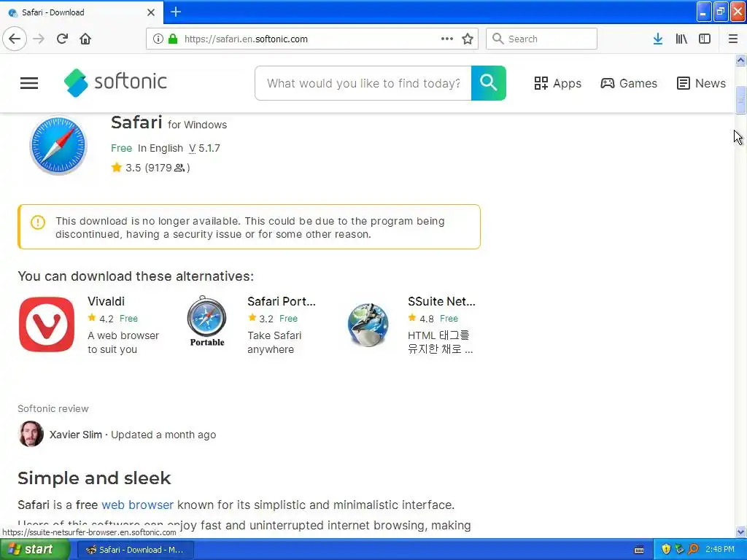
Task: Close the Safari - Download tab
Action: pos(151,12)
